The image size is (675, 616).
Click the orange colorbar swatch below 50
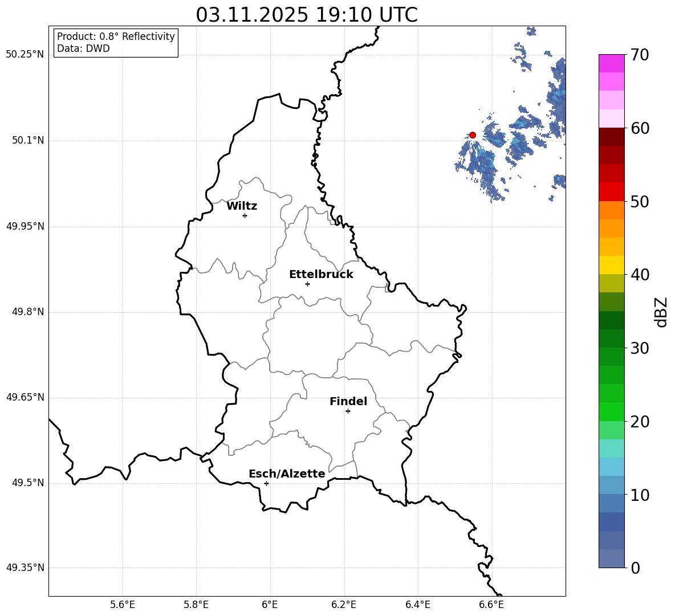tap(611, 210)
